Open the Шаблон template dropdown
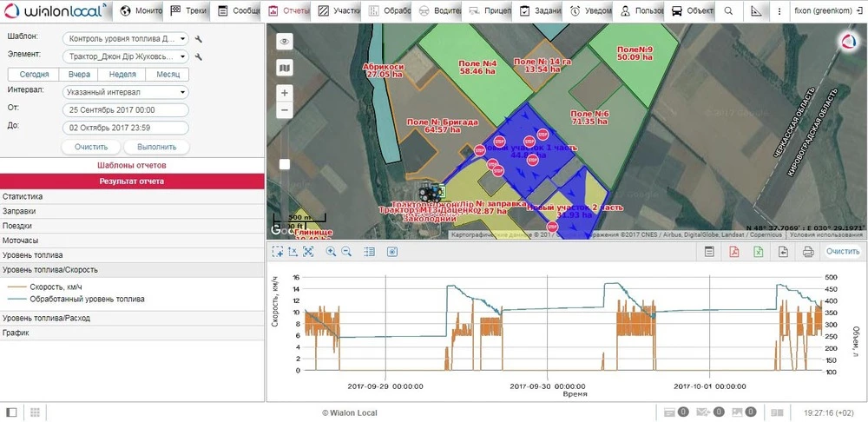This screenshot has width=868, height=422. tap(126, 39)
